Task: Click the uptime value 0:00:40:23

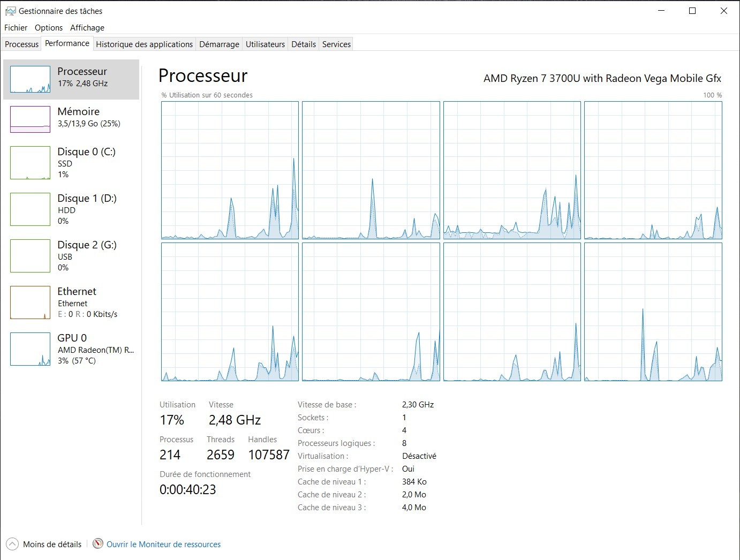Action: 188,490
